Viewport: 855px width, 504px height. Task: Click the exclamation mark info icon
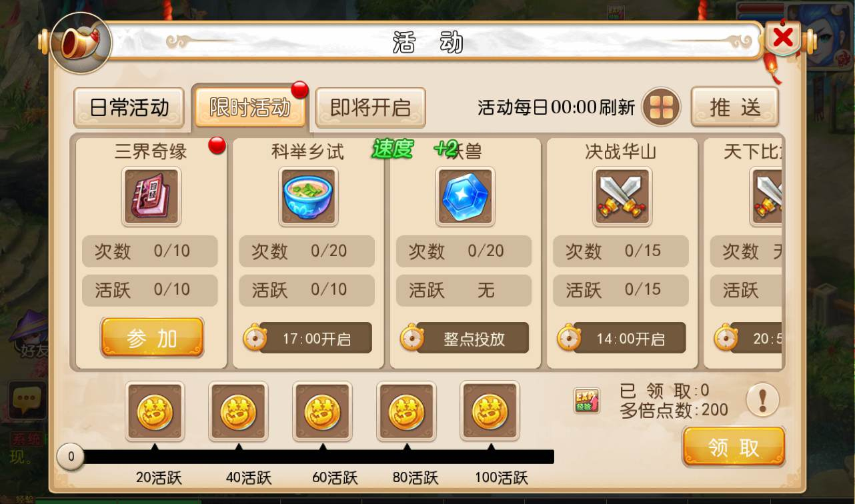(x=762, y=401)
